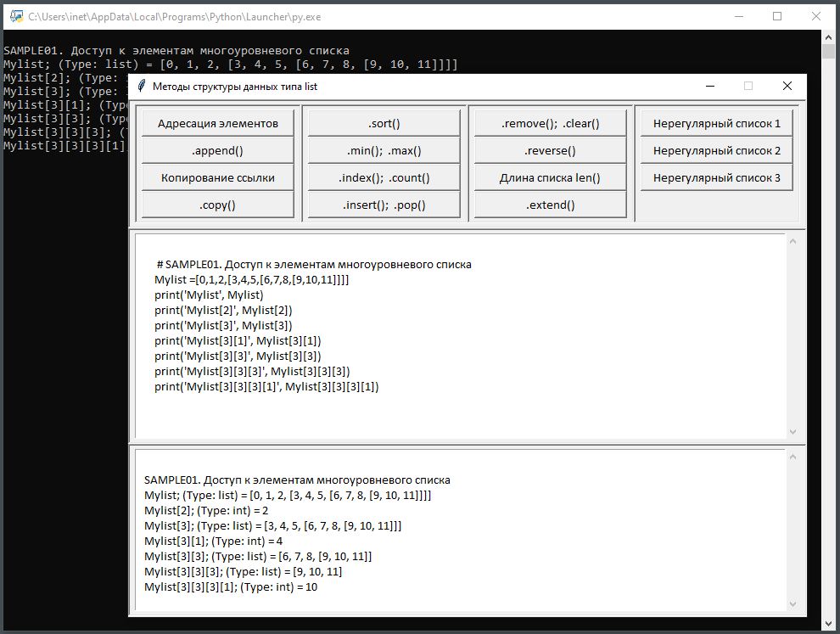This screenshot has width=840, height=634.
Task: Select 'Нерегулярный список 1' button
Action: point(716,123)
